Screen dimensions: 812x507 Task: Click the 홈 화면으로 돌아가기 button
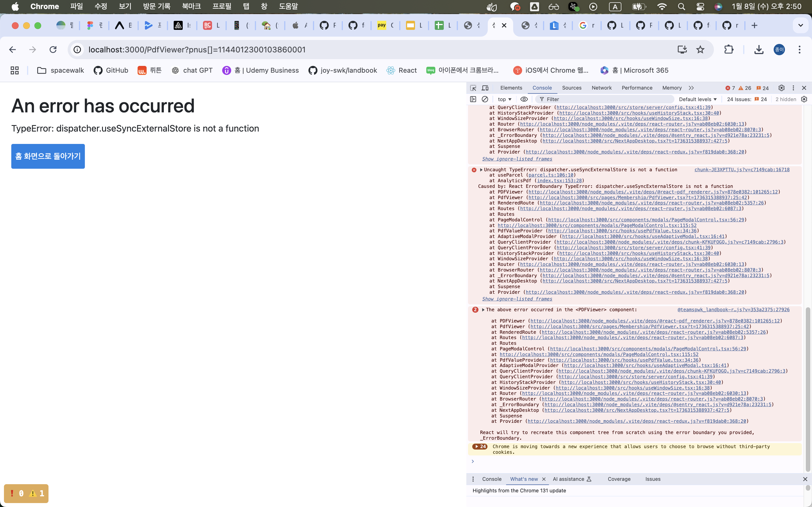click(48, 156)
